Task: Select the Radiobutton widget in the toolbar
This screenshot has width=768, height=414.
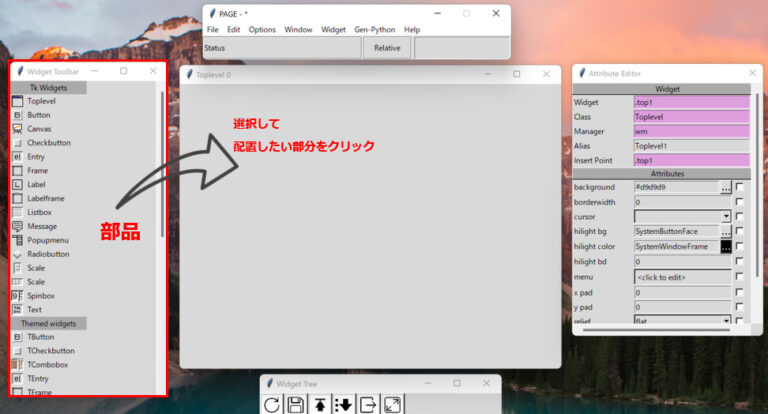Action: [x=49, y=254]
